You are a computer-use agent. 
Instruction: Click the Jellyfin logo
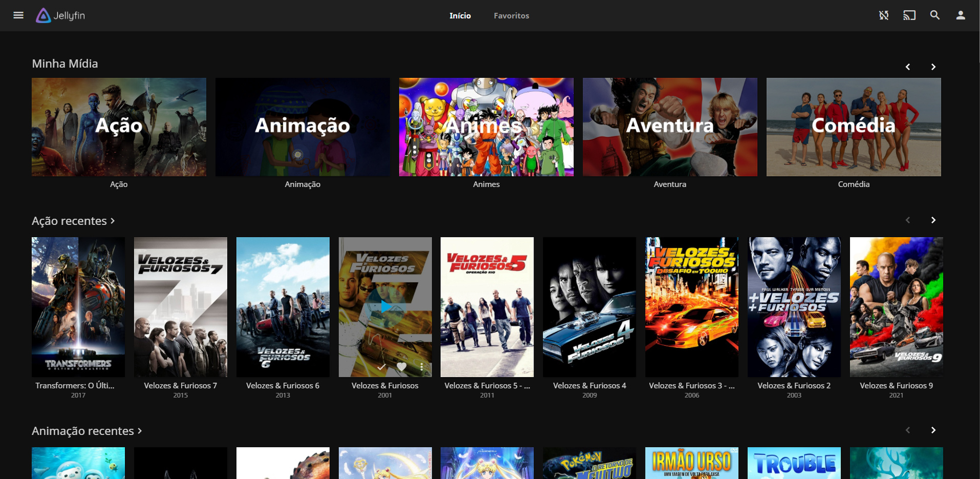(x=60, y=15)
